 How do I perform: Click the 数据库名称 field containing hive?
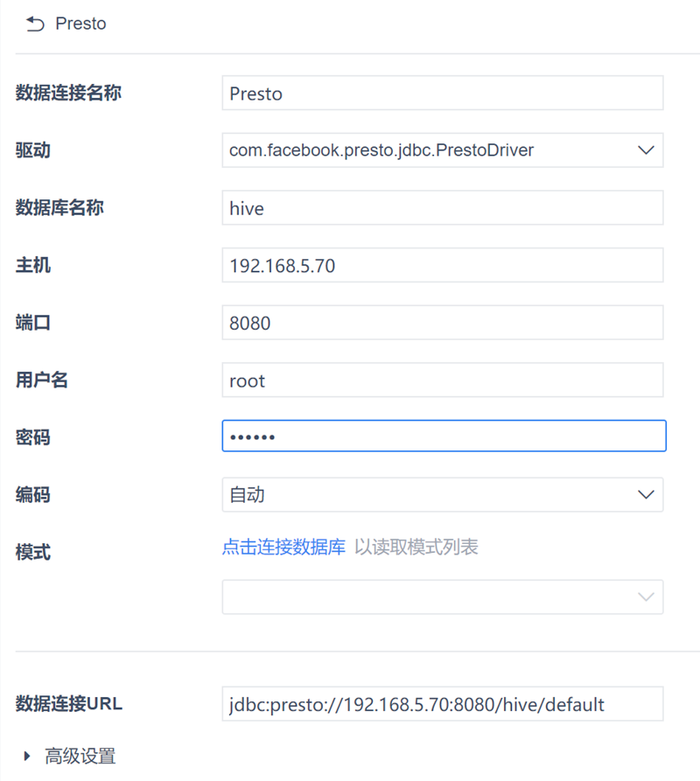(442, 208)
